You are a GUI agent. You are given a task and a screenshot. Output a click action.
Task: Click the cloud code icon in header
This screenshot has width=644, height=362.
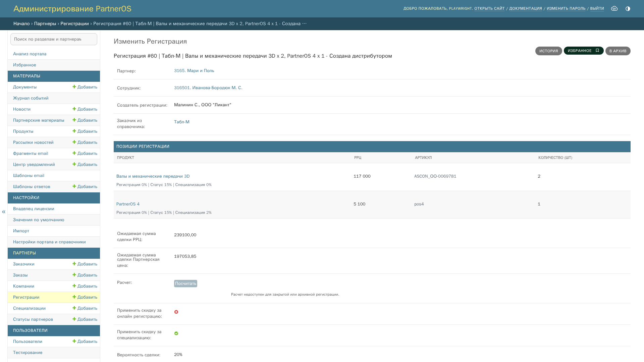(614, 8)
